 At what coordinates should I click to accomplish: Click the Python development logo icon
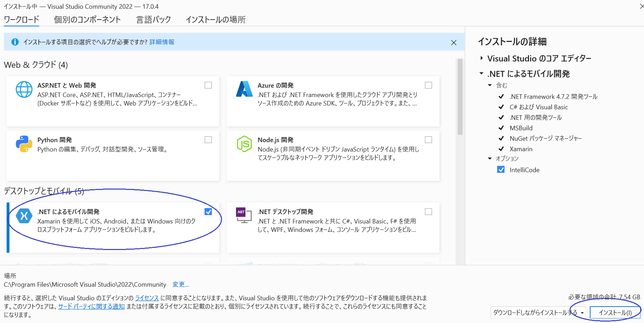24,144
